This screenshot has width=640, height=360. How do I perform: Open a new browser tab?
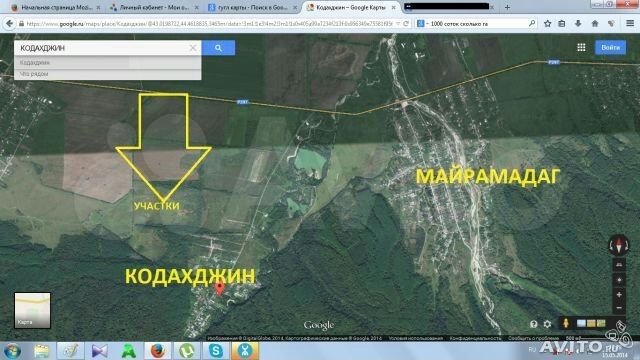(x=507, y=7)
